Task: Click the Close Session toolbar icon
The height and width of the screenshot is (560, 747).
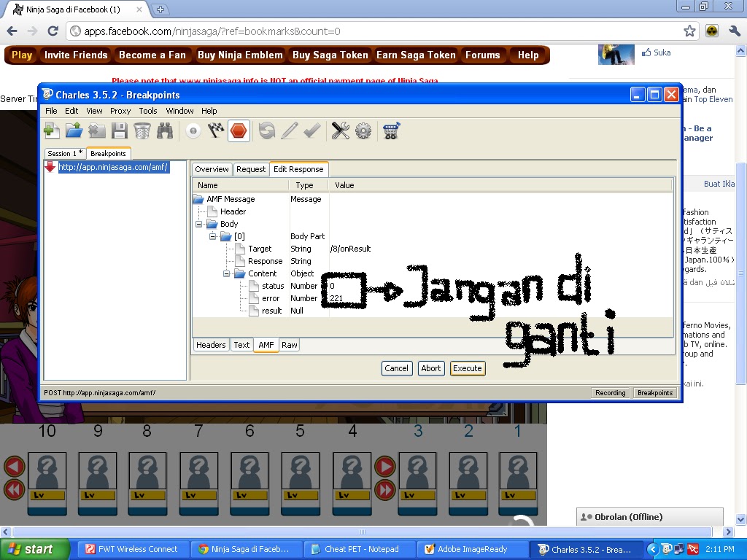Action: pyautogui.click(x=97, y=131)
